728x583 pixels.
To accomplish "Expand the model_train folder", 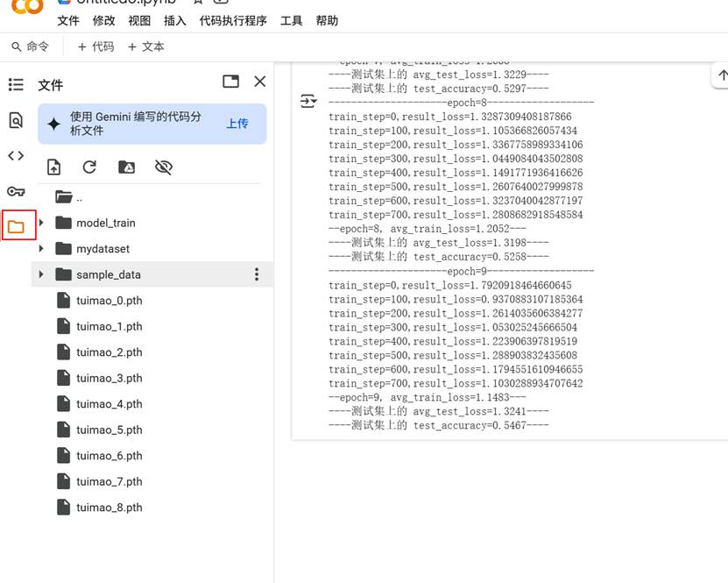I will tap(40, 223).
